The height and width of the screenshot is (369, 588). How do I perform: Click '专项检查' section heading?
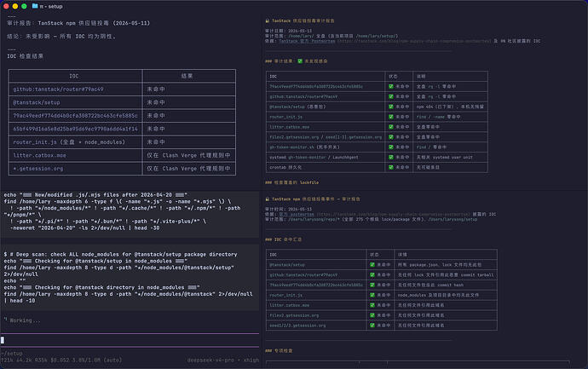pyautogui.click(x=279, y=350)
